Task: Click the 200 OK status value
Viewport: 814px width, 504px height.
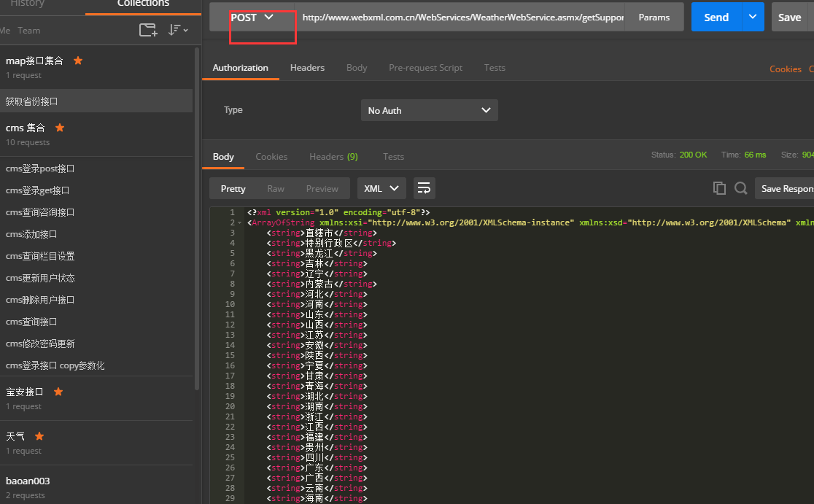Action: (x=693, y=155)
